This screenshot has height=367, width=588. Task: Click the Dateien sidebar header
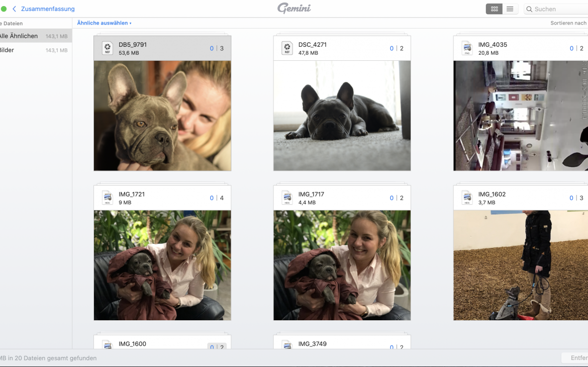11,23
